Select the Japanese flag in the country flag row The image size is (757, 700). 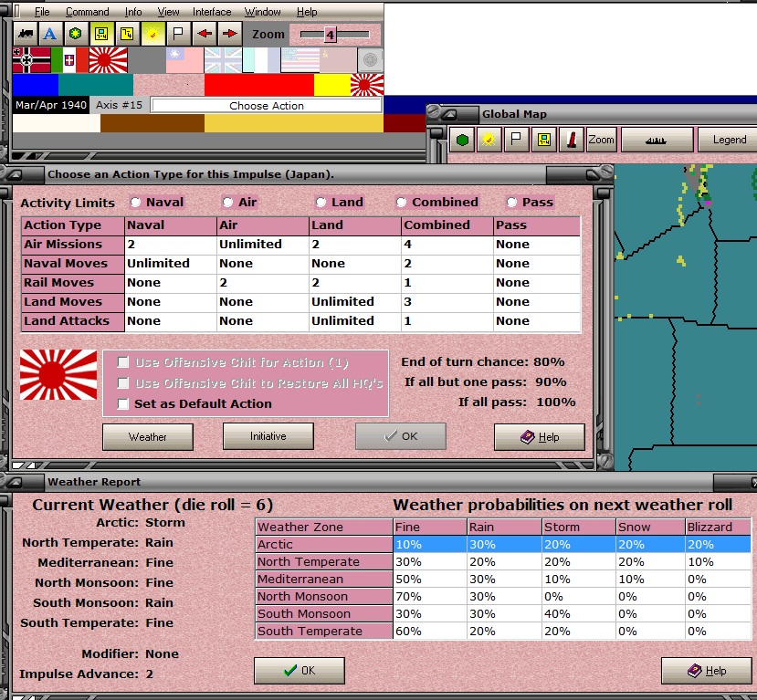click(x=108, y=60)
